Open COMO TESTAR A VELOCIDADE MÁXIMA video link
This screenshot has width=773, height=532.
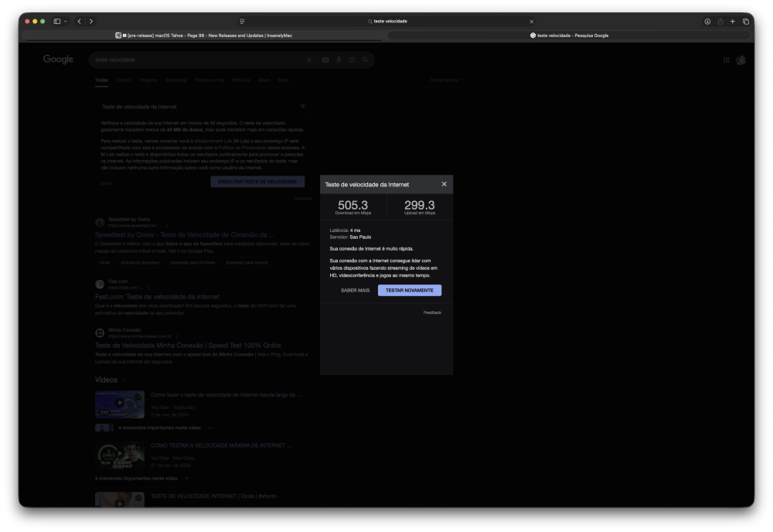pyautogui.click(x=221, y=445)
